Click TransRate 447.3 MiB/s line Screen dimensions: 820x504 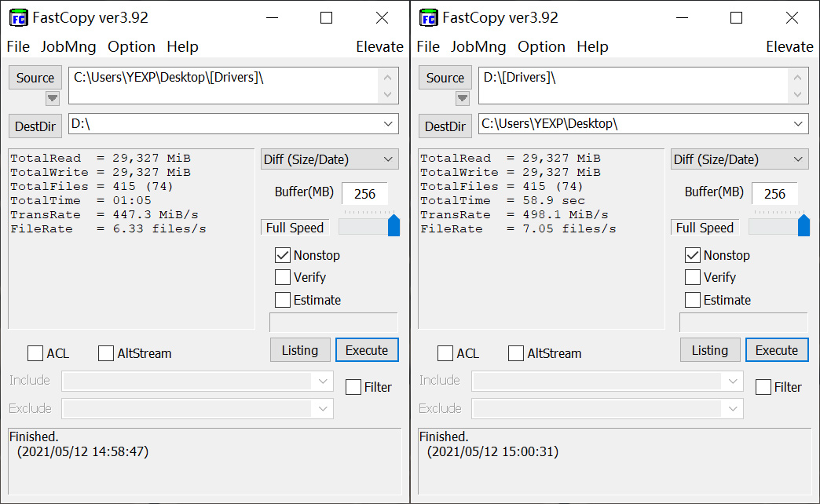click(x=104, y=214)
